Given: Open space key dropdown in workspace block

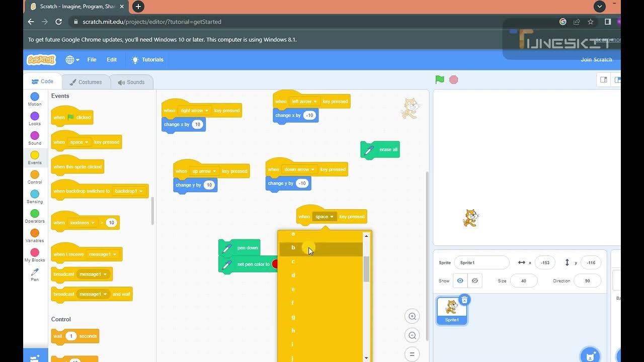Looking at the screenshot, I should pyautogui.click(x=325, y=217).
